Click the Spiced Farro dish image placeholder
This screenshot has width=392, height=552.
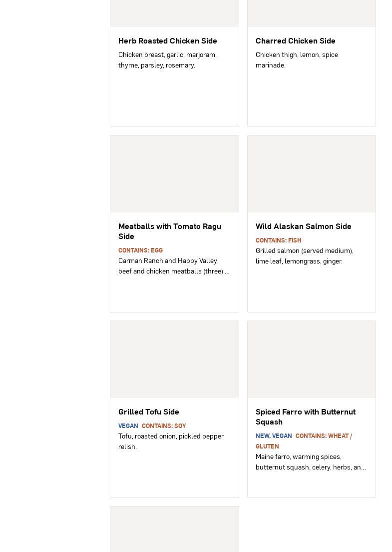[311, 359]
